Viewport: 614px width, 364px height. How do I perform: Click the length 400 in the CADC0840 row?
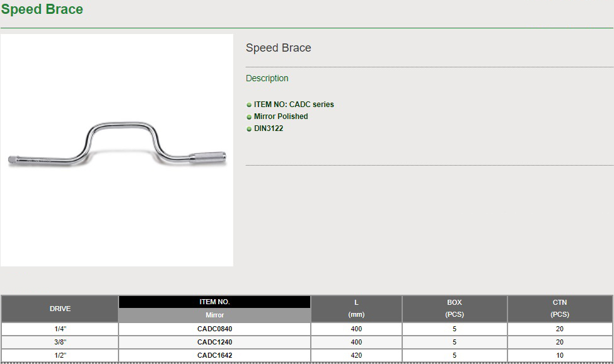coord(356,329)
